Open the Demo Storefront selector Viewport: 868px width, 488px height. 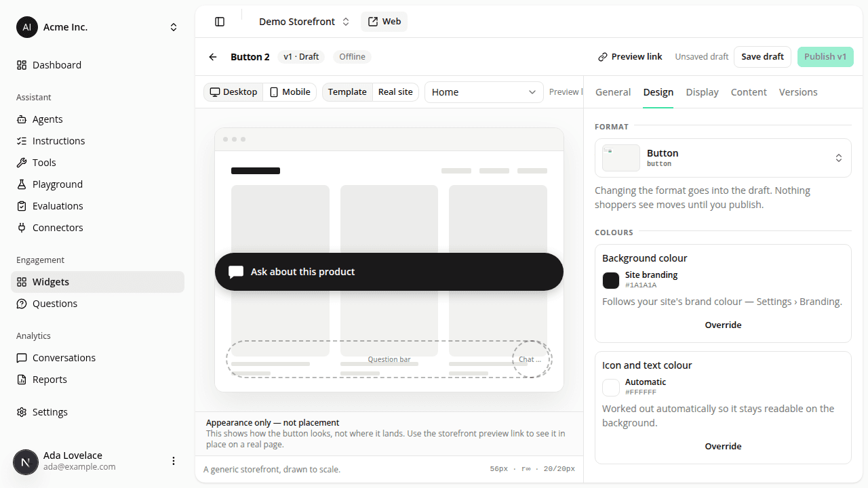pyautogui.click(x=304, y=22)
